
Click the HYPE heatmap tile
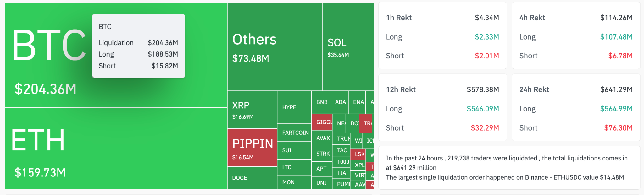[294, 107]
